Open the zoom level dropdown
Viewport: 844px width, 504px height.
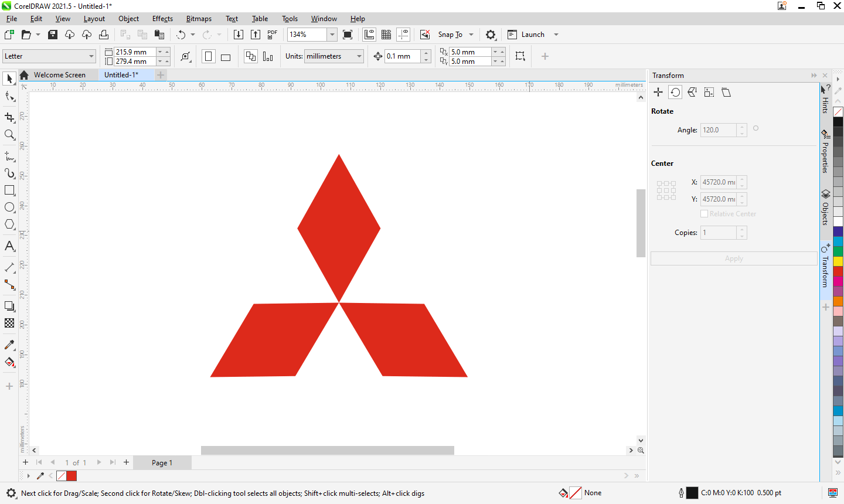point(332,35)
